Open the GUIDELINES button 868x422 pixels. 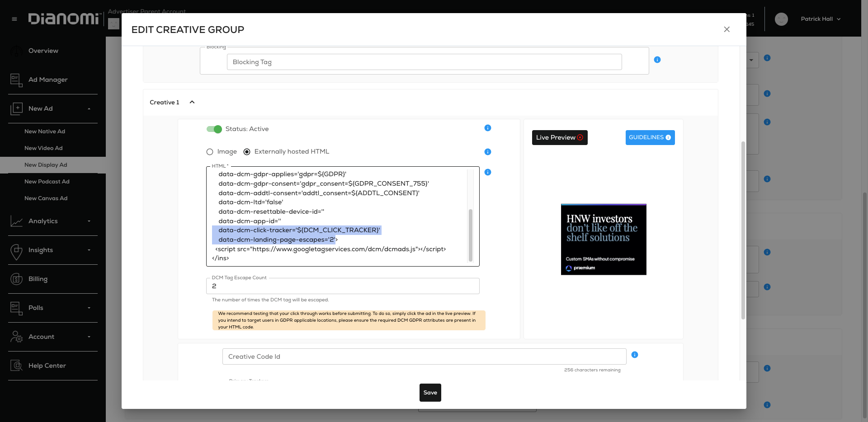point(650,138)
